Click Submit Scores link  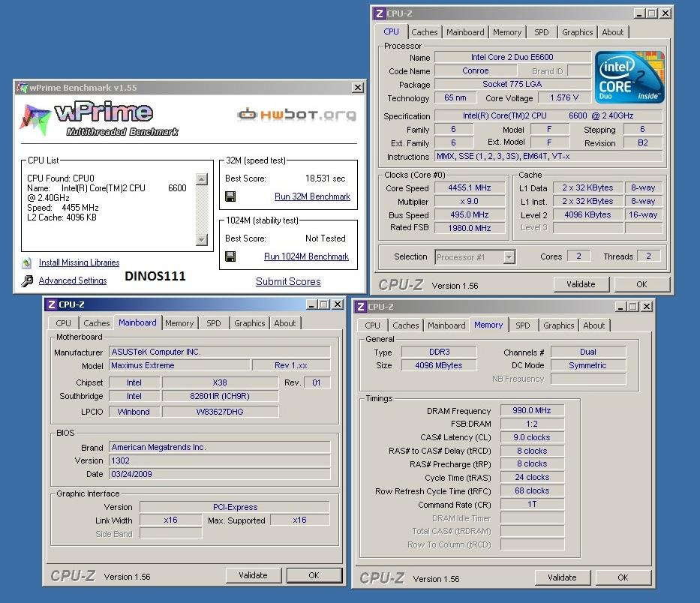tap(288, 282)
